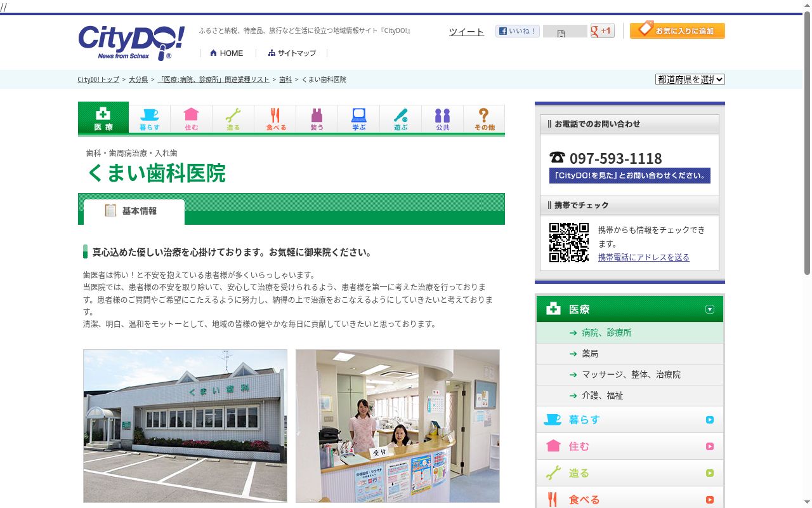
Task: Click the 食べる fork icon in sidebar
Action: (553, 500)
